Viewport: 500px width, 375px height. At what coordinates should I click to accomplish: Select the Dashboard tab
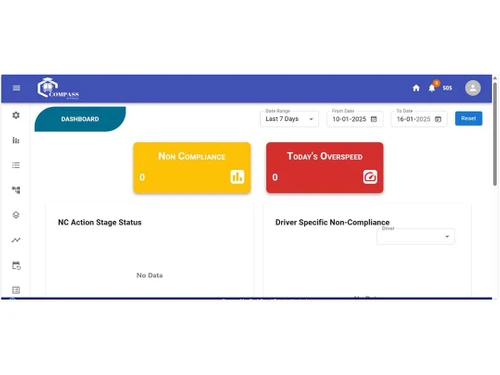click(80, 119)
